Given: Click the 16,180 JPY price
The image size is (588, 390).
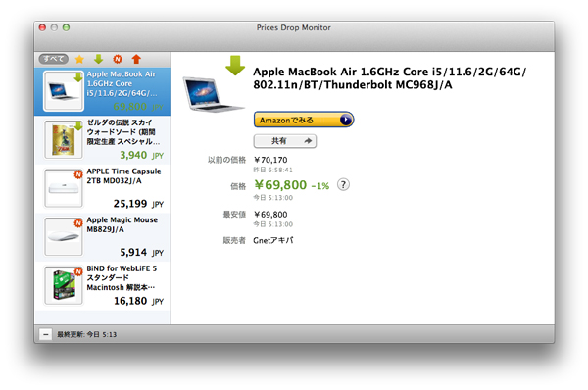Looking at the screenshot, I should pyautogui.click(x=138, y=301).
